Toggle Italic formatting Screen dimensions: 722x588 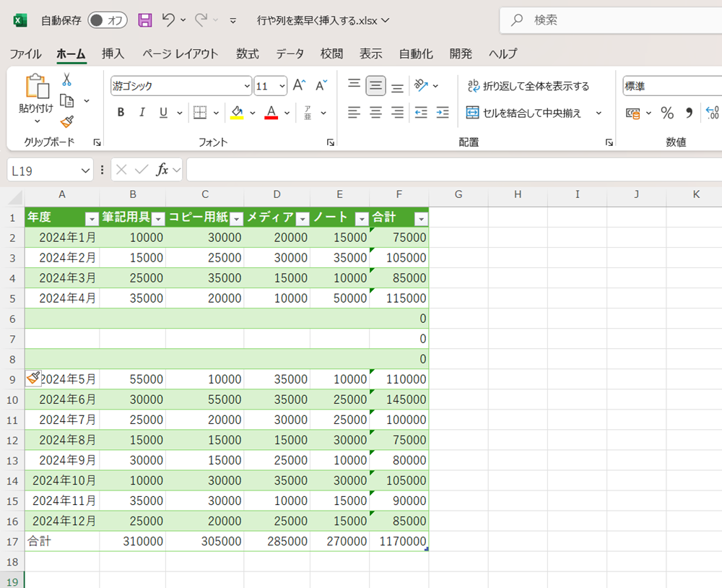point(142,113)
